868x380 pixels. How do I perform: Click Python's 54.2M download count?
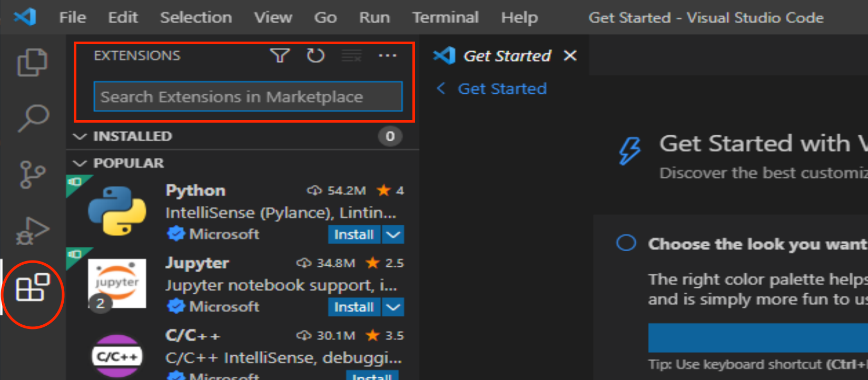tap(347, 191)
